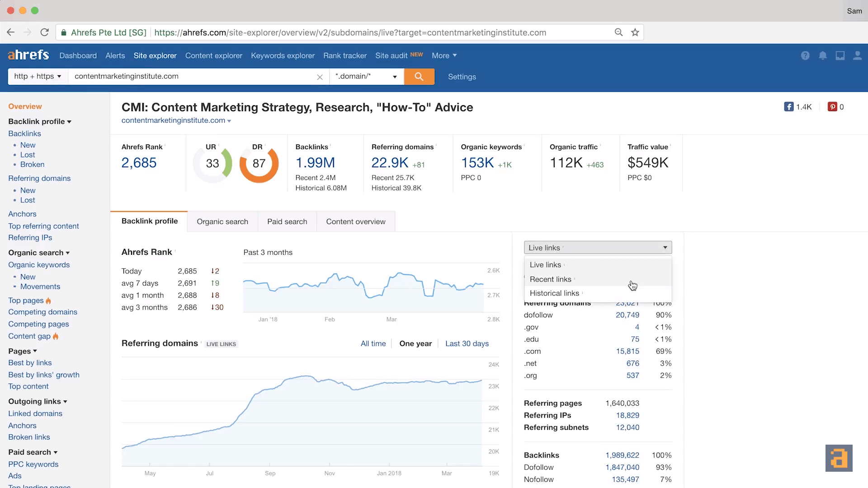Clear the domain search field
Viewport: 868px width, 488px height.
pos(320,77)
